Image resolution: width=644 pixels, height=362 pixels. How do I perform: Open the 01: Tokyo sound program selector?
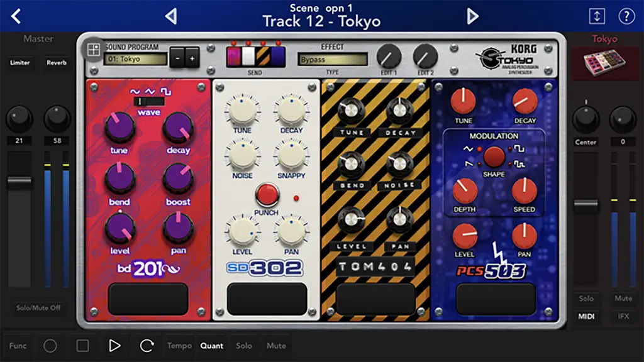[x=136, y=59]
